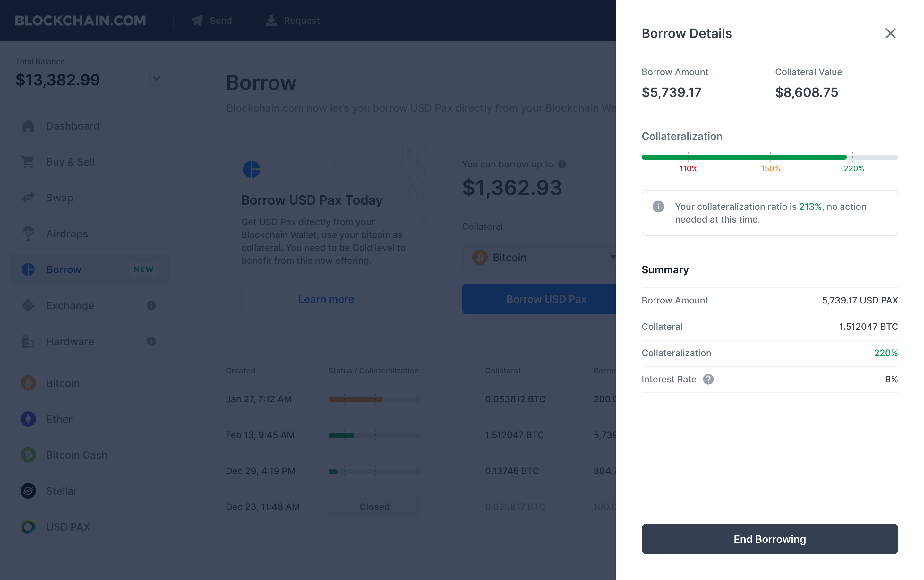Viewport: 924px width, 580px height.
Task: Click the End Borrowing button
Action: point(770,539)
